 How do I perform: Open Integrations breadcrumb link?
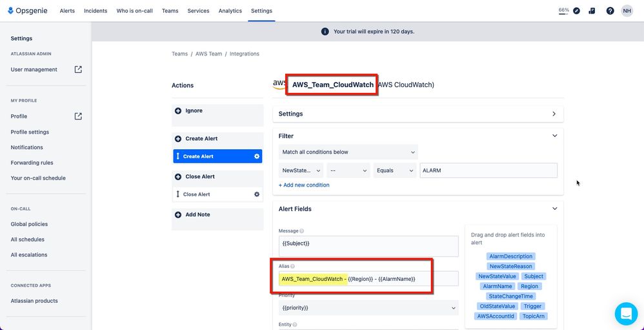245,54
